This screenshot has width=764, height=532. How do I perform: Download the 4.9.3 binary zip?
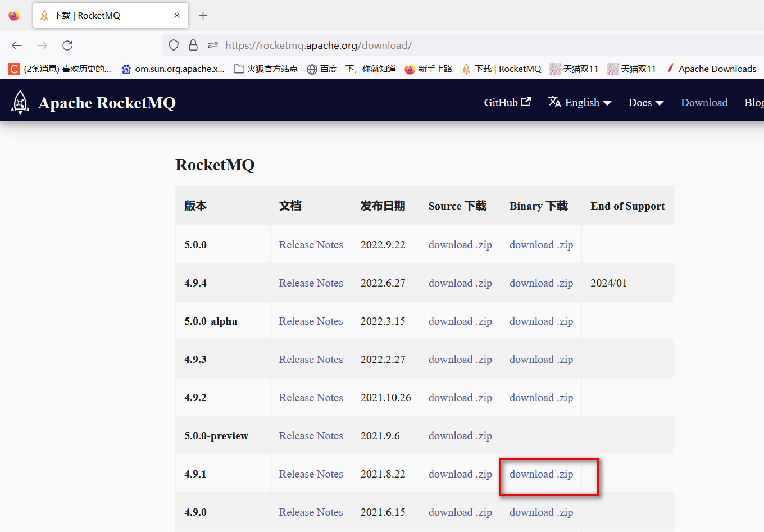point(541,360)
